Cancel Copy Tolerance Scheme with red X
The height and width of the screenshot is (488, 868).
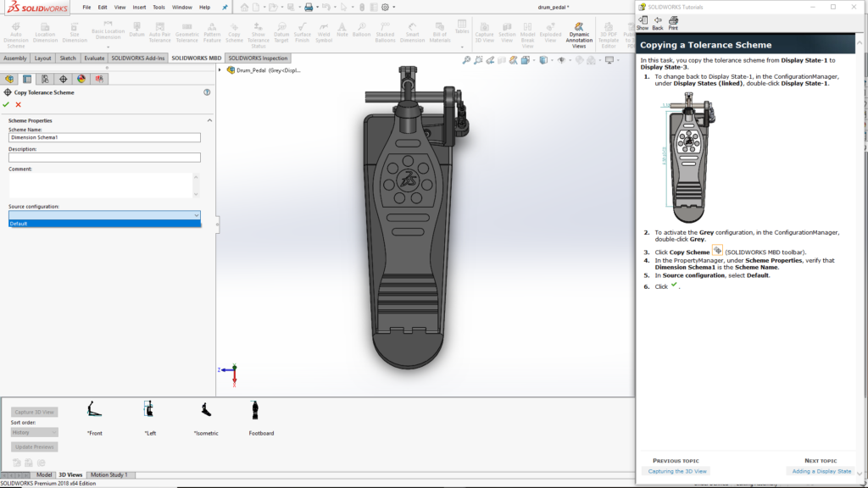pos(19,104)
